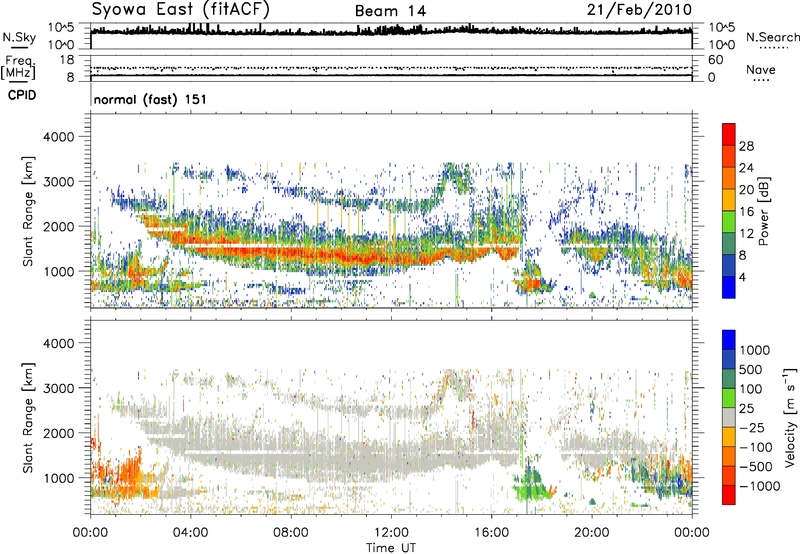
Task: Select the "-1000" Velocity colorbar value
Action: click(x=759, y=486)
